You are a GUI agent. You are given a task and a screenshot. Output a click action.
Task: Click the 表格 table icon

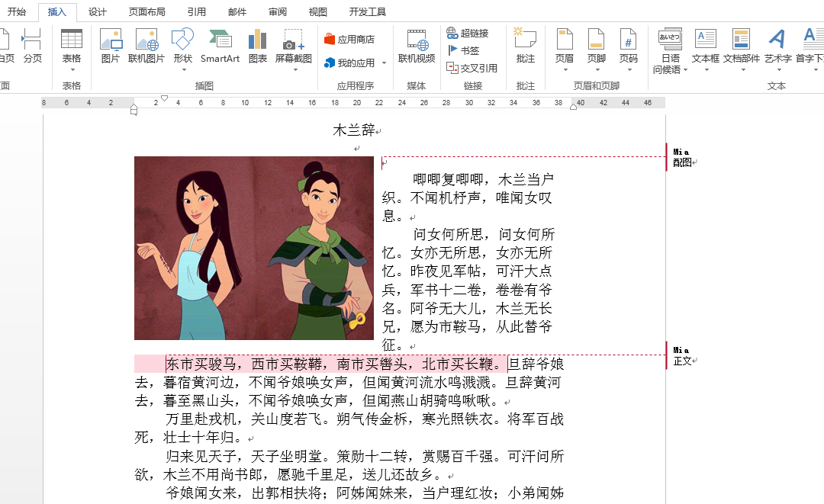point(72,40)
